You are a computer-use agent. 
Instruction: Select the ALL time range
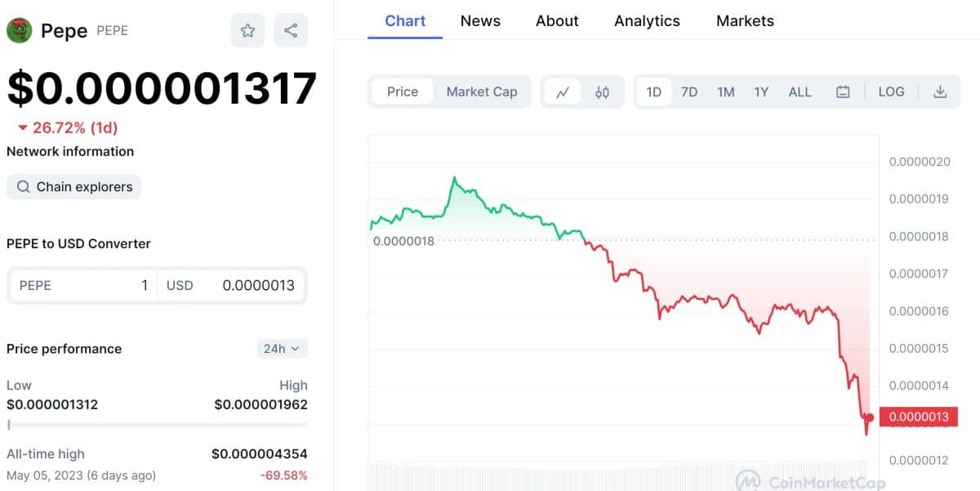pos(800,92)
